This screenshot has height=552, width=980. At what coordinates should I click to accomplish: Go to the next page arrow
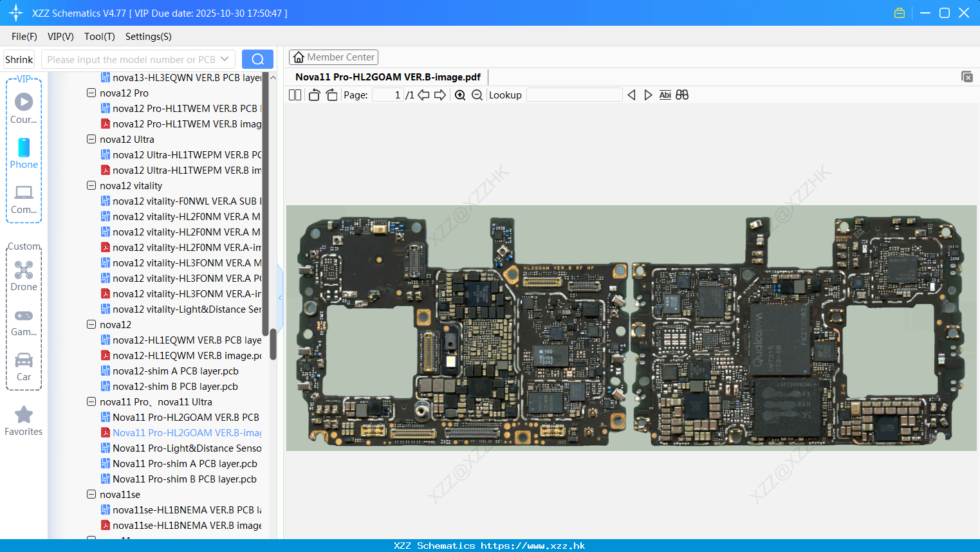pos(440,95)
